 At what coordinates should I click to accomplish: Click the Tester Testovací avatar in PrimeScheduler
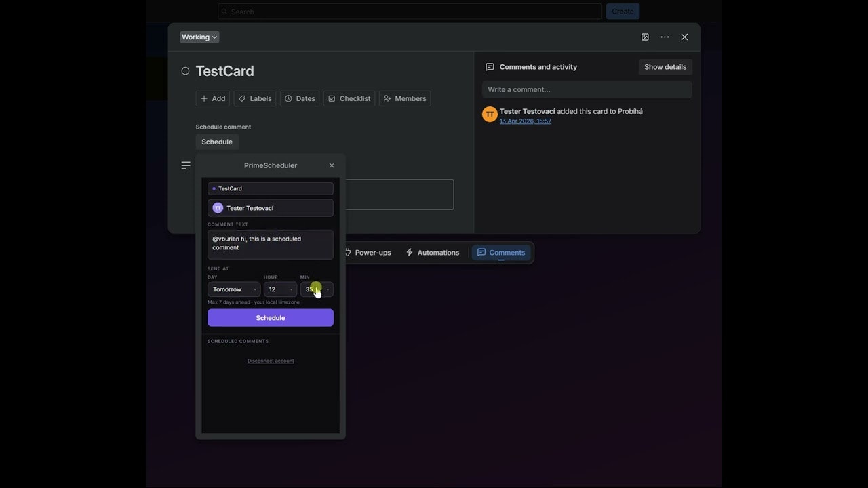click(x=218, y=208)
